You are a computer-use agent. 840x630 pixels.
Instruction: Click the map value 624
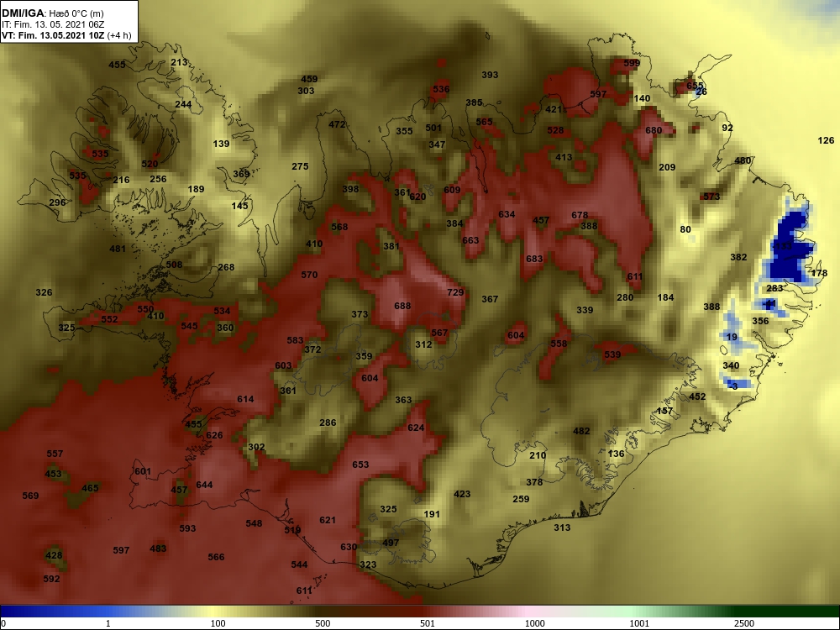(416, 428)
